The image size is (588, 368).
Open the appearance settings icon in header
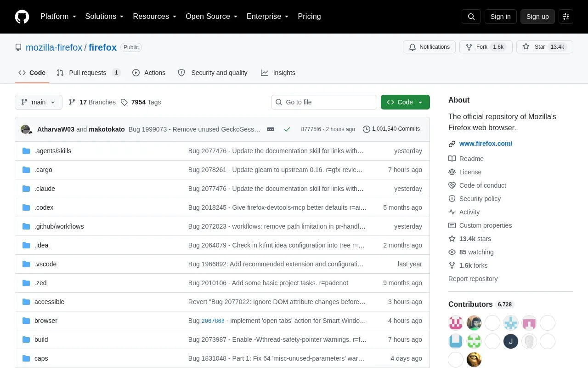pyautogui.click(x=566, y=17)
